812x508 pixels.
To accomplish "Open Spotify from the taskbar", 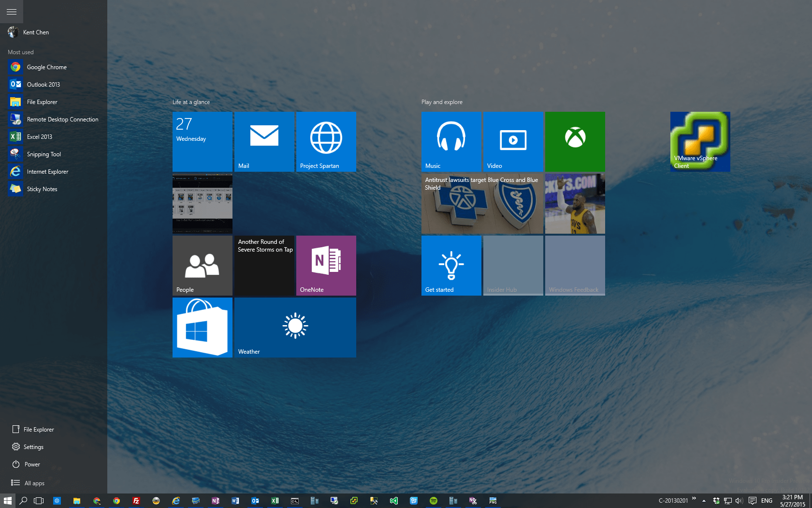I will point(434,501).
